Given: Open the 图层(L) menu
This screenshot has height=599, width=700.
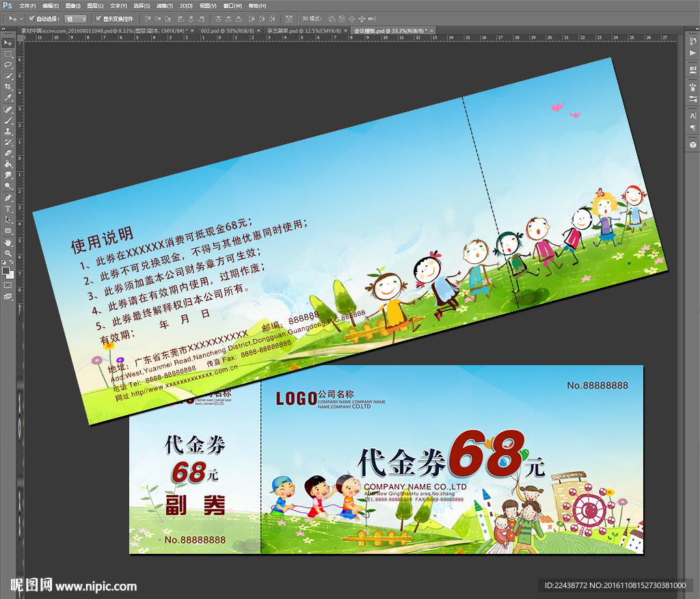Looking at the screenshot, I should pos(95,5).
